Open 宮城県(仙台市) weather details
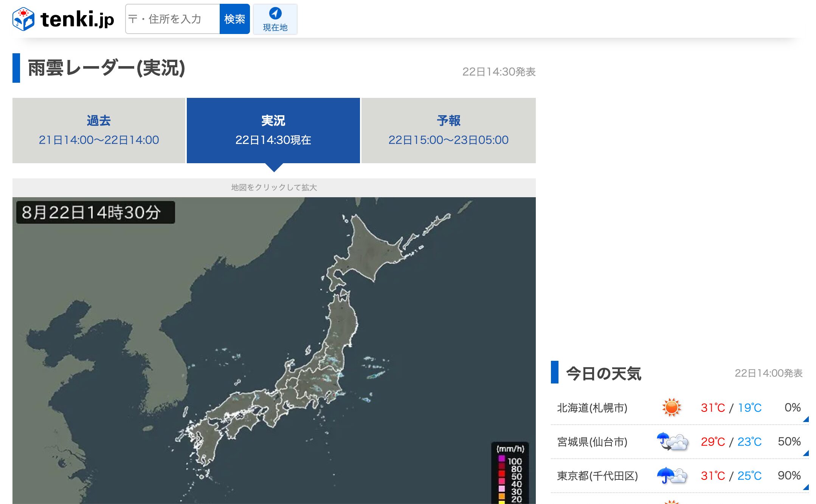 [680, 442]
